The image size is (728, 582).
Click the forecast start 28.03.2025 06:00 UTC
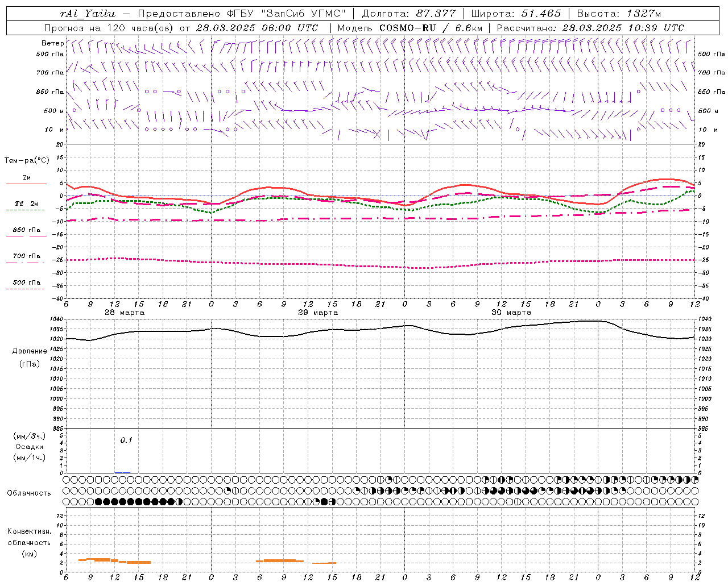point(257,28)
